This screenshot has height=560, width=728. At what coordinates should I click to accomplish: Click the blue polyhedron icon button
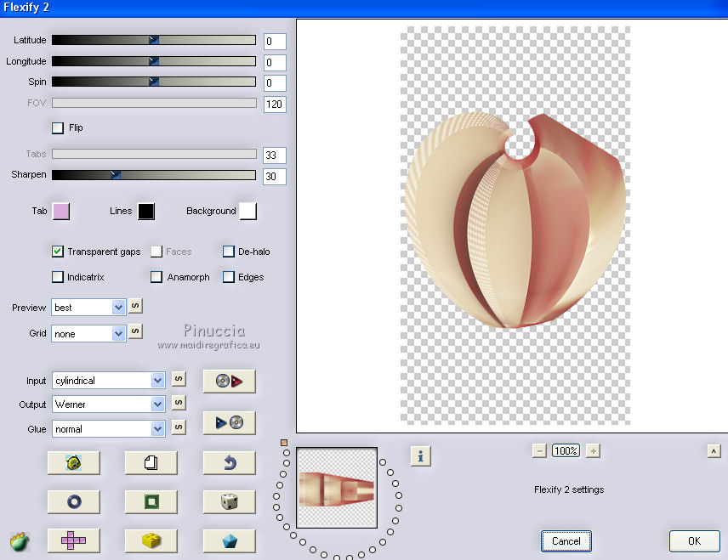click(x=230, y=540)
